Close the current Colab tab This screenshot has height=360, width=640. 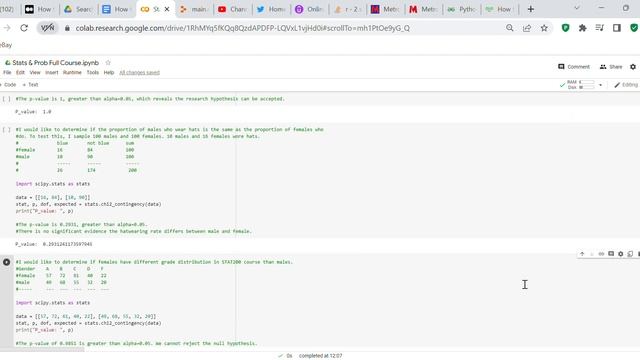[167, 9]
